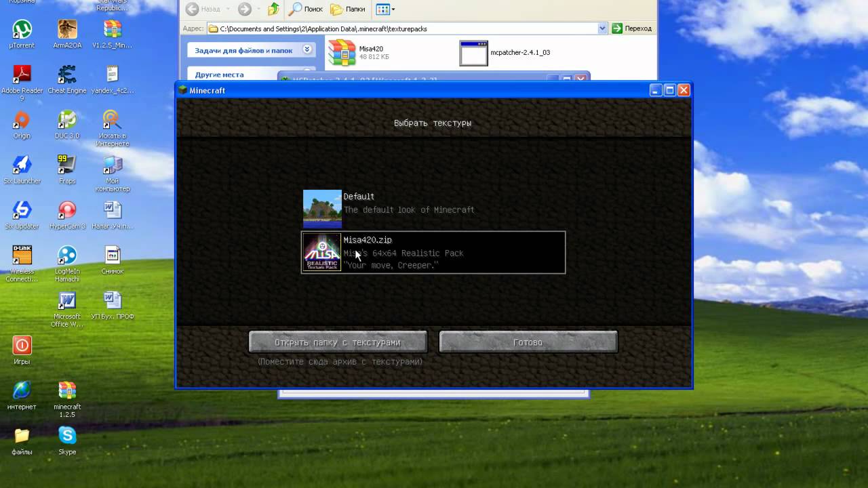Toggle the Папки folders pane button
868x488 pixels.
pyautogui.click(x=347, y=9)
